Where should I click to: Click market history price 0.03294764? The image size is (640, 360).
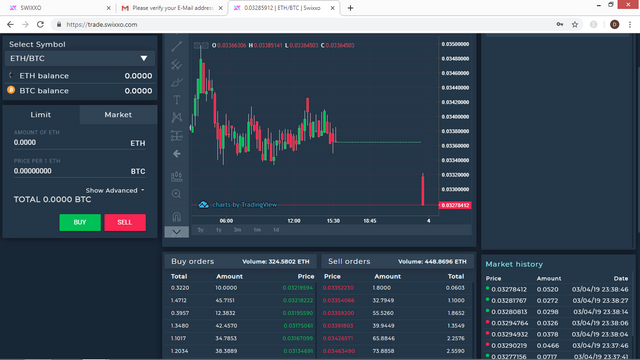[509, 323]
